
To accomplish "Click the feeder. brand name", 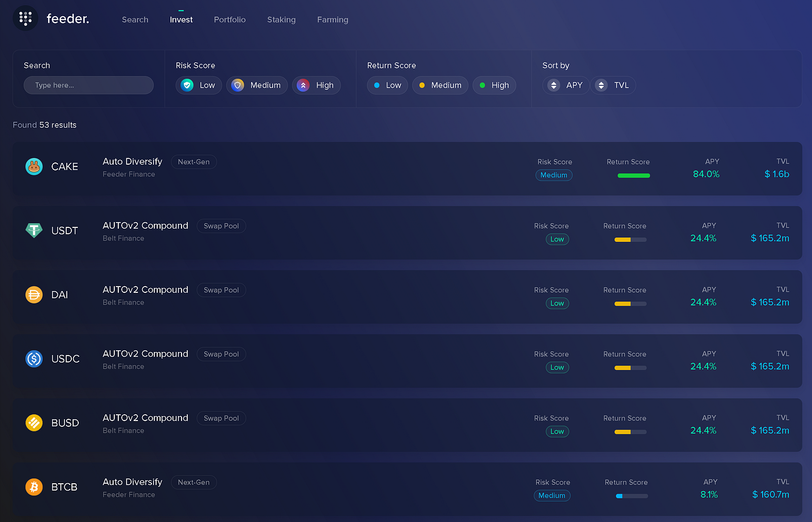I will click(68, 19).
